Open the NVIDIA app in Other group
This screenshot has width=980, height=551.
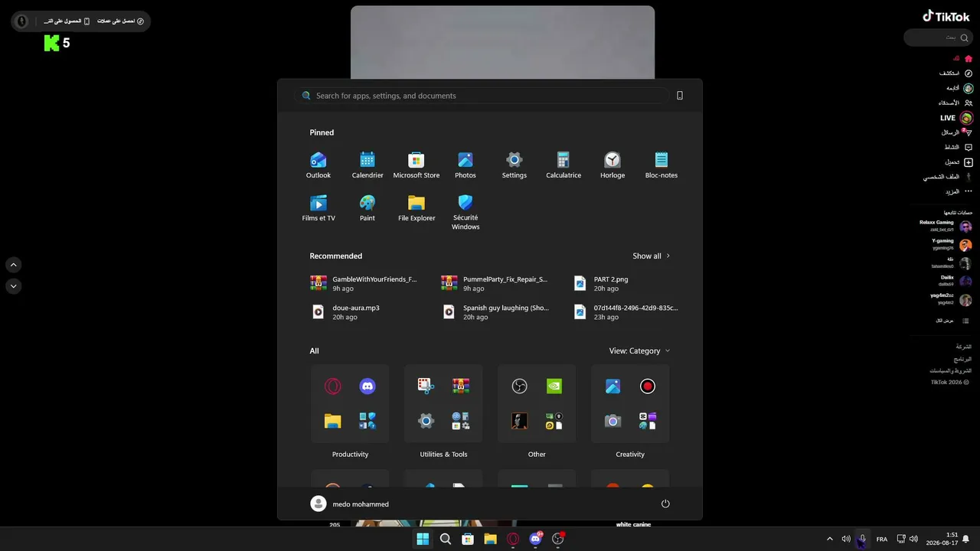[x=554, y=386]
